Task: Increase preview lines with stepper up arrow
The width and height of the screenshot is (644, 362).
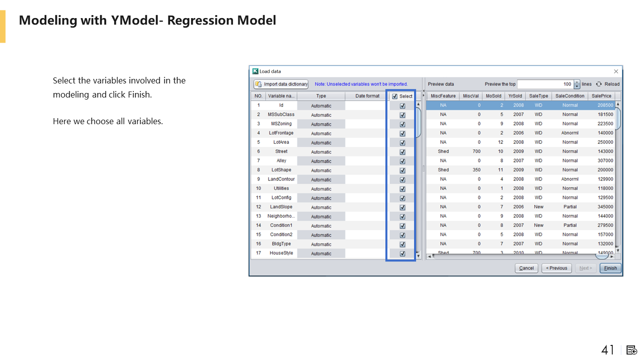Action: pos(577,82)
